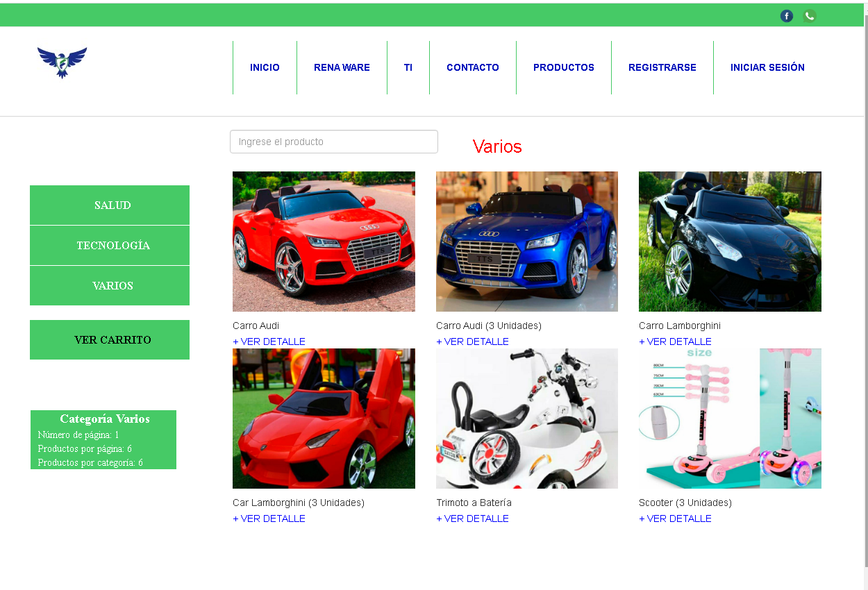Click the red Carro Audi image
Screen dimensions: 868x590
click(x=324, y=242)
